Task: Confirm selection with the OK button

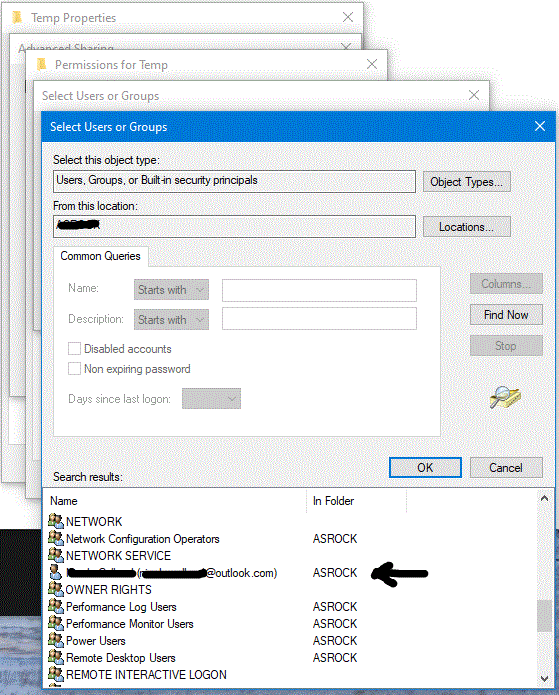Action: coord(425,468)
